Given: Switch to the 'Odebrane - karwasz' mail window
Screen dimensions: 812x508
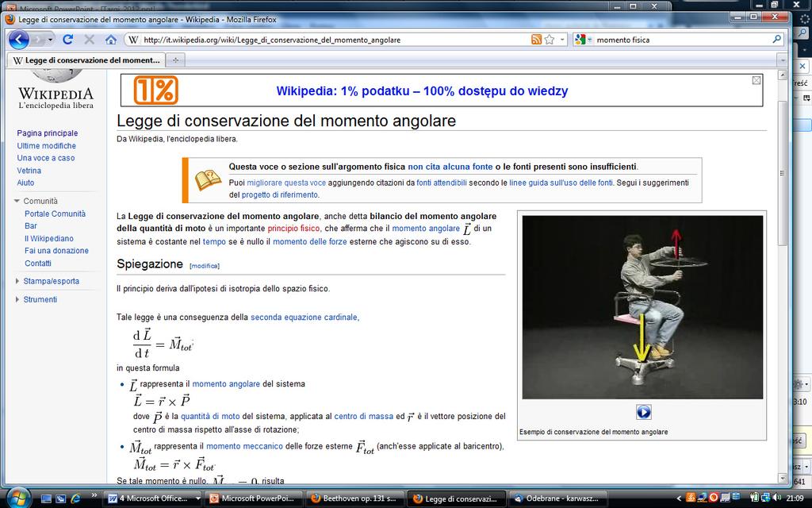Looking at the screenshot, I should (557, 498).
